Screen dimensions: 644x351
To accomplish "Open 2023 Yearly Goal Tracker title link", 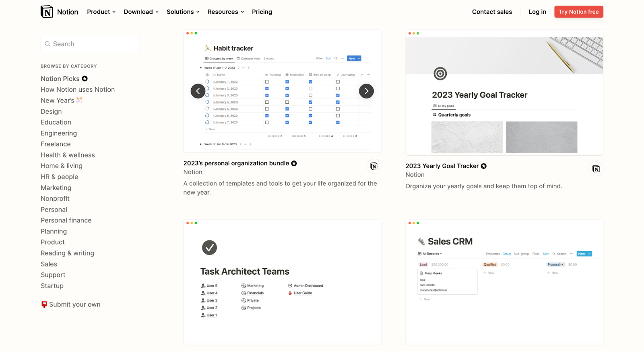I will tap(442, 166).
